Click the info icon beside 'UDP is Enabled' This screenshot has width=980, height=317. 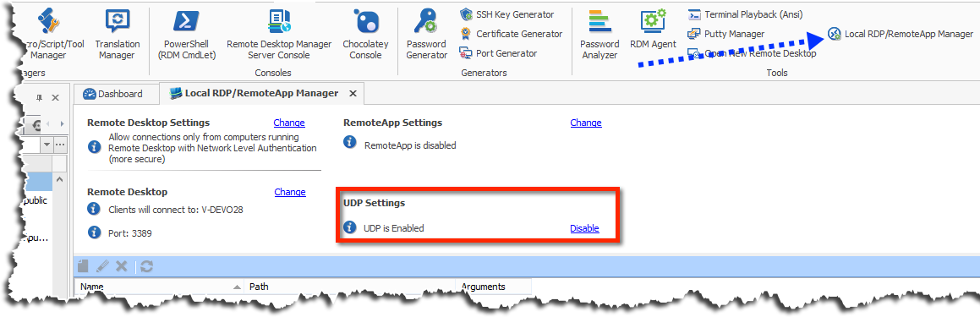click(x=351, y=227)
